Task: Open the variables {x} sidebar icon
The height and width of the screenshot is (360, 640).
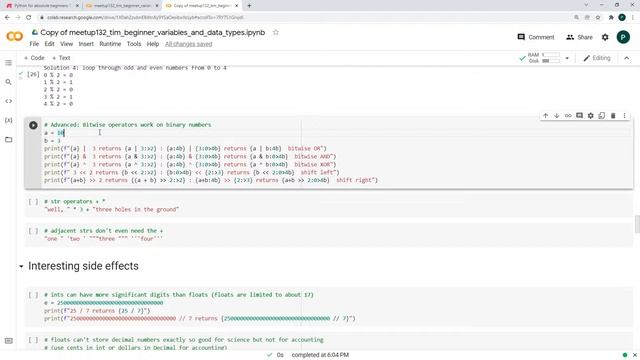Action: (x=9, y=120)
